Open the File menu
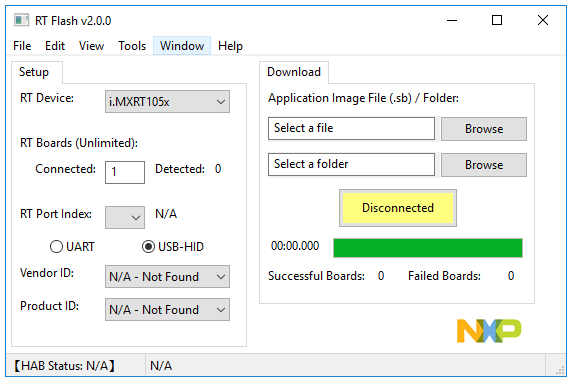573x381 pixels. point(22,46)
